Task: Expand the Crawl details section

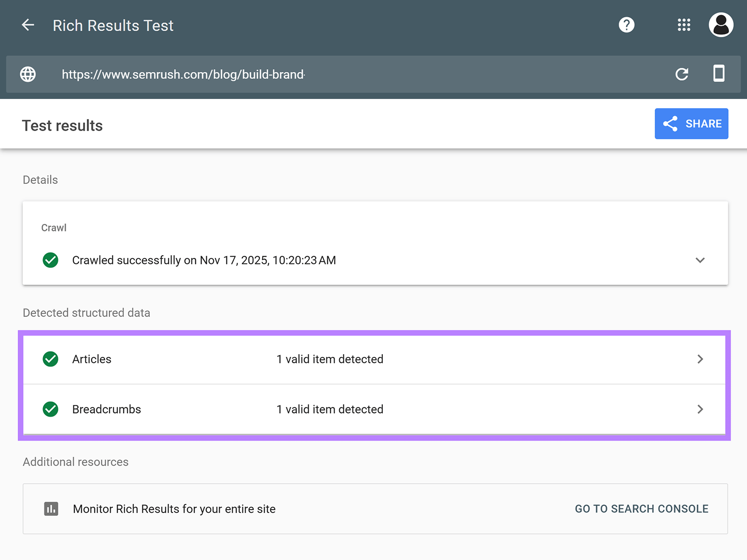Action: coord(699,260)
